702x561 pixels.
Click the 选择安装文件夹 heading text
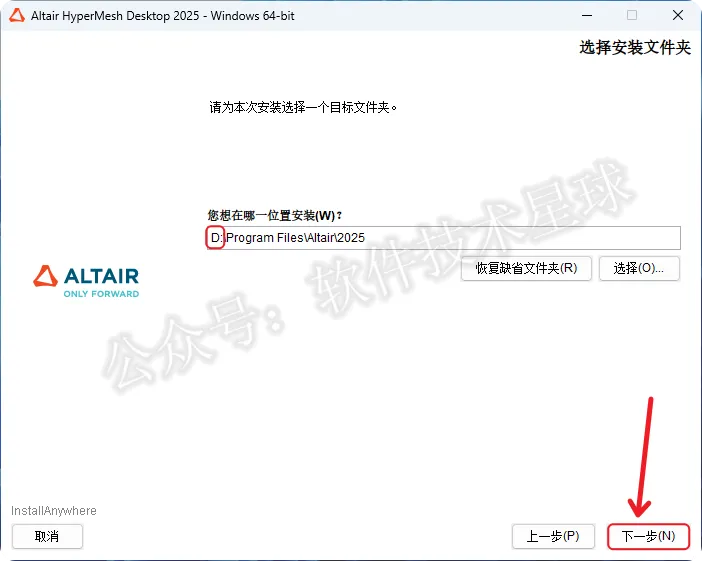[x=635, y=47]
